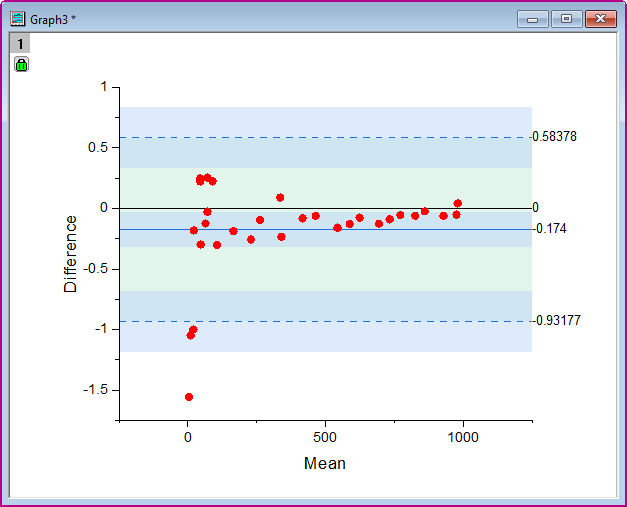
Task: Select the solid blue mean line
Action: click(326, 230)
